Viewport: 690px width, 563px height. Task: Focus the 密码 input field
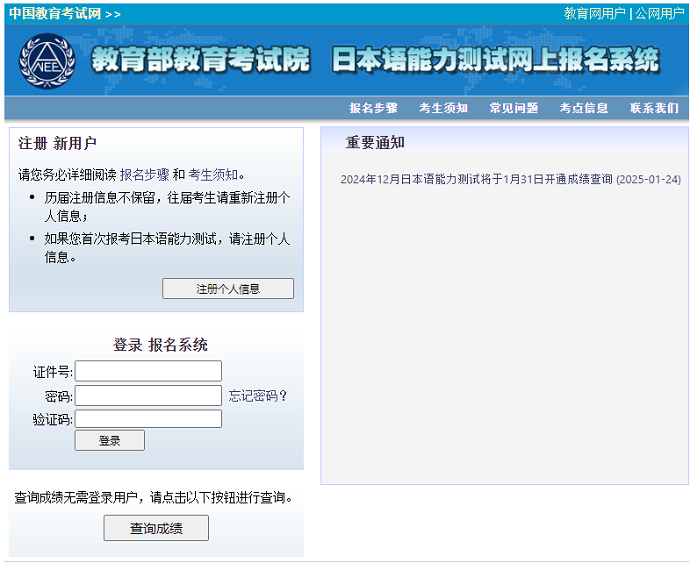pos(148,395)
